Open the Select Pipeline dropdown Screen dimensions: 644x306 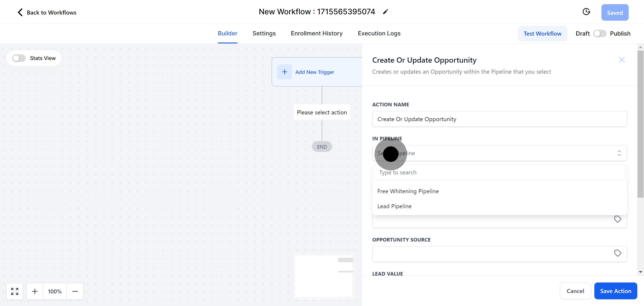click(499, 153)
